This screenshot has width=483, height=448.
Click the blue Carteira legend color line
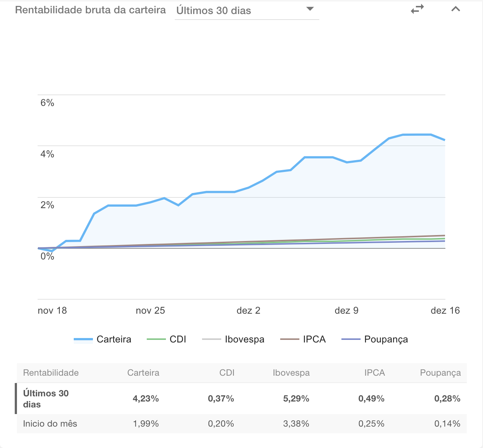click(83, 339)
